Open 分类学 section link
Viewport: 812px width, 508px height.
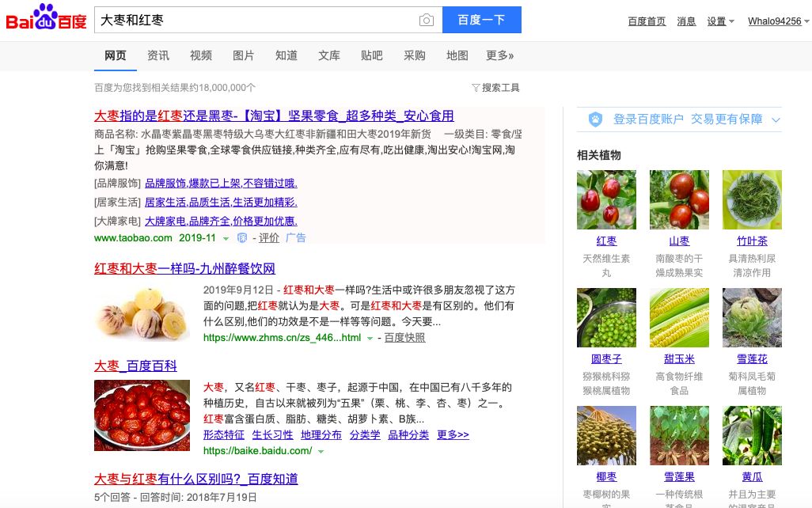coord(365,435)
